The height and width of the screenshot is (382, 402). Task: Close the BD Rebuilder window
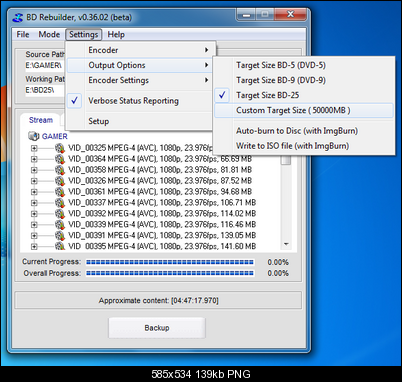pos(290,15)
